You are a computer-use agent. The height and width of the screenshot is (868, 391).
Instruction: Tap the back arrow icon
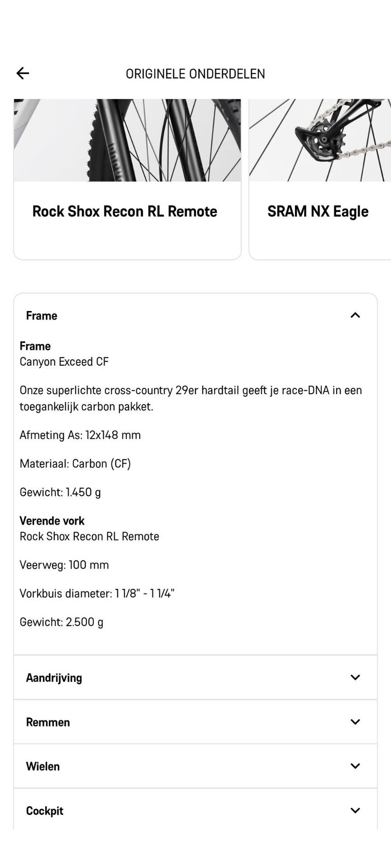pyautogui.click(x=23, y=74)
